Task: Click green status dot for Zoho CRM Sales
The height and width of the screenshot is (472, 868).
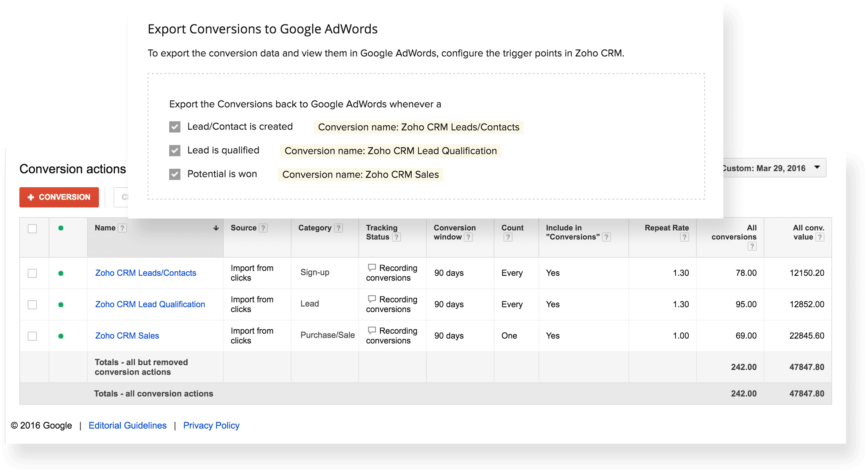Action: [61, 336]
